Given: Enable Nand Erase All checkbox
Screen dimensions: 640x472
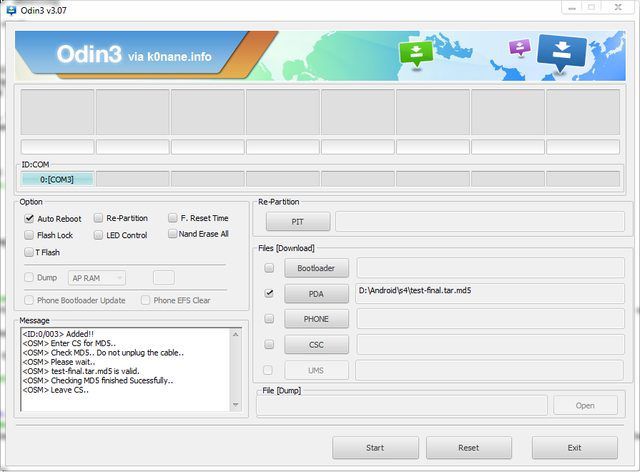Looking at the screenshot, I should coord(172,234).
